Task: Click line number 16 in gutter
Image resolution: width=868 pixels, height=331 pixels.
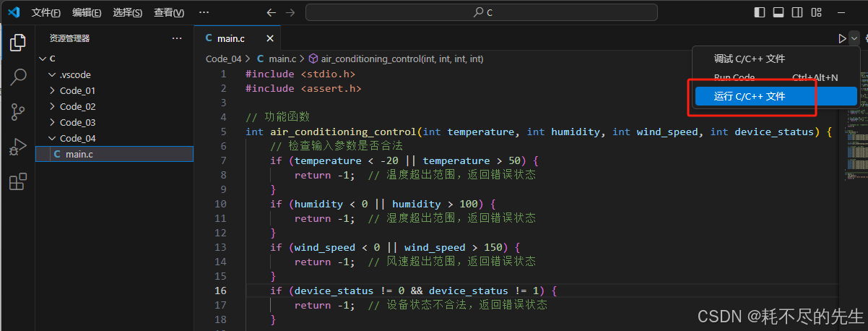Action: (x=220, y=291)
